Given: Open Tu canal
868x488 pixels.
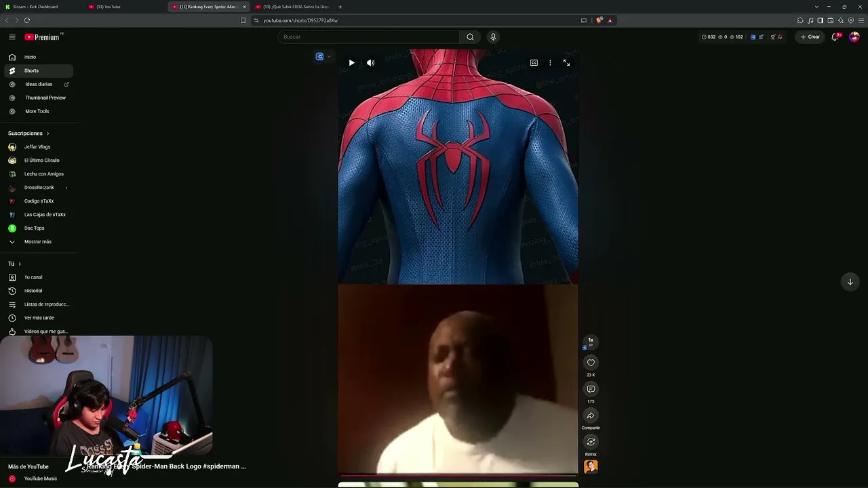Looking at the screenshot, I should coord(39,277).
